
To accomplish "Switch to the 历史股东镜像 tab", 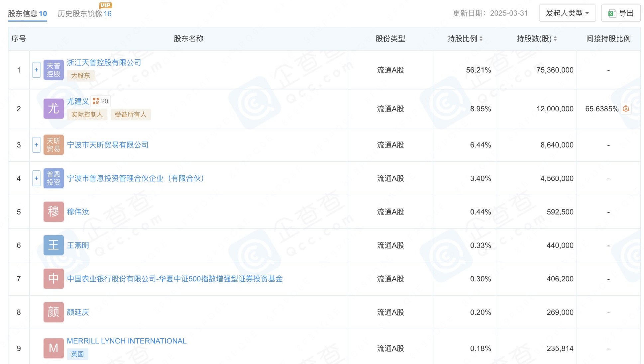I will (x=84, y=14).
